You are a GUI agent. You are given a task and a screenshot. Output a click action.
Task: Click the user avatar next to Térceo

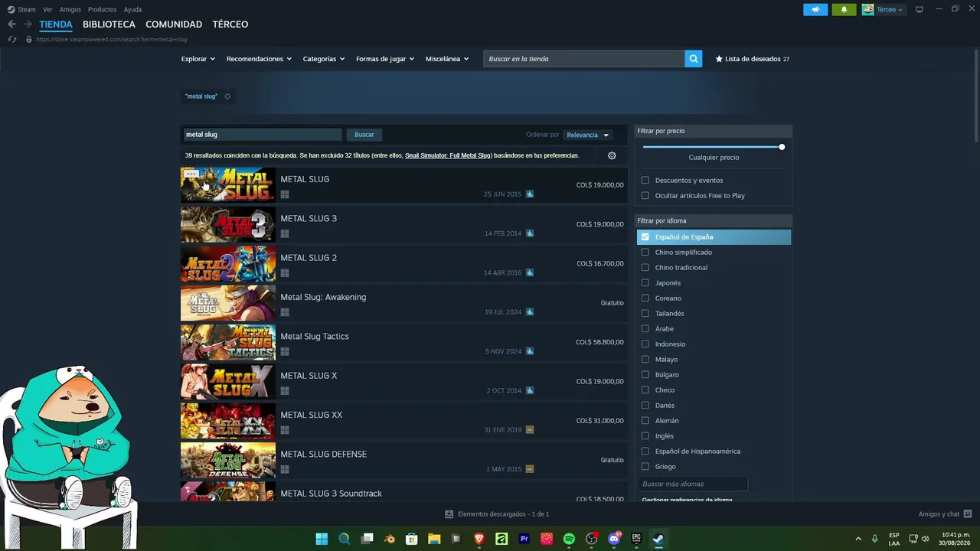pyautogui.click(x=867, y=9)
